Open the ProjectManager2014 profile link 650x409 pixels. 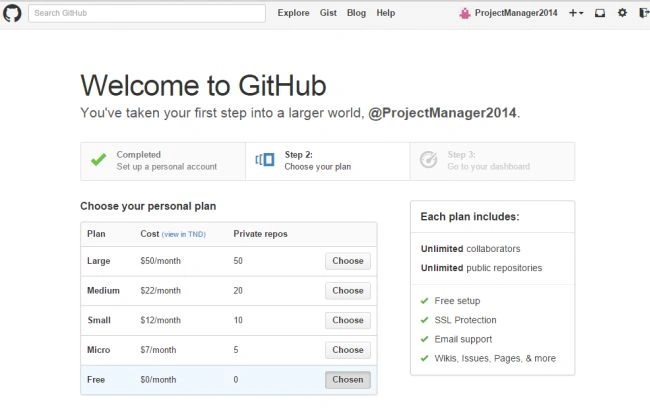click(516, 13)
